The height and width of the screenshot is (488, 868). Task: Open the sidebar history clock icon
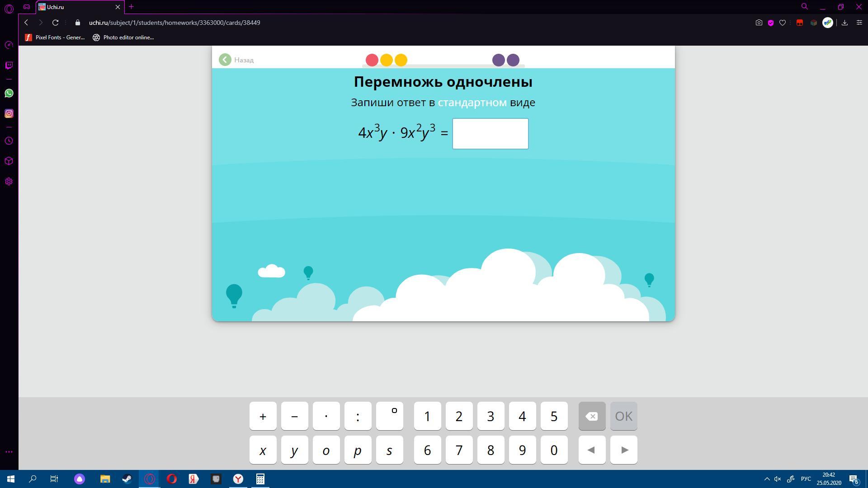click(x=9, y=141)
